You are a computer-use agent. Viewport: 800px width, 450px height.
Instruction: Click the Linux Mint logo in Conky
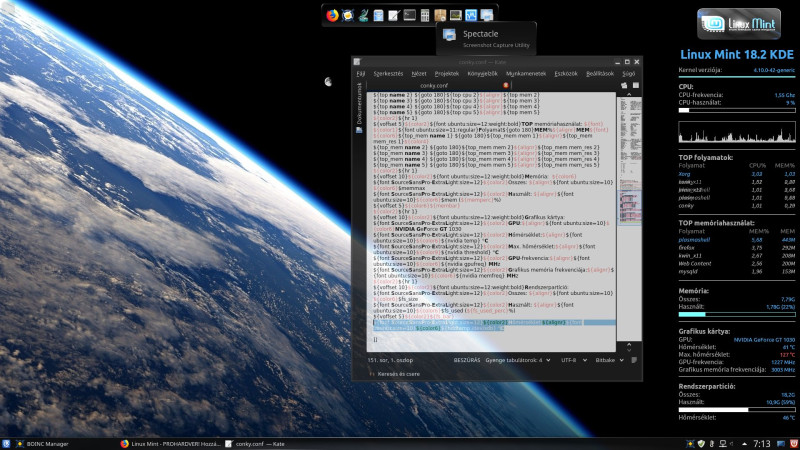[739, 23]
